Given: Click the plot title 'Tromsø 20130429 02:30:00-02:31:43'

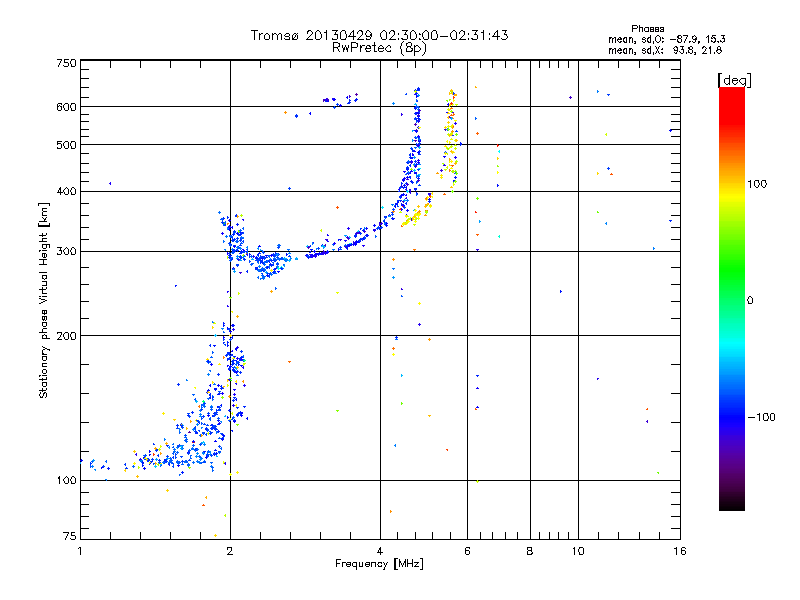Looking at the screenshot, I should tap(380, 35).
